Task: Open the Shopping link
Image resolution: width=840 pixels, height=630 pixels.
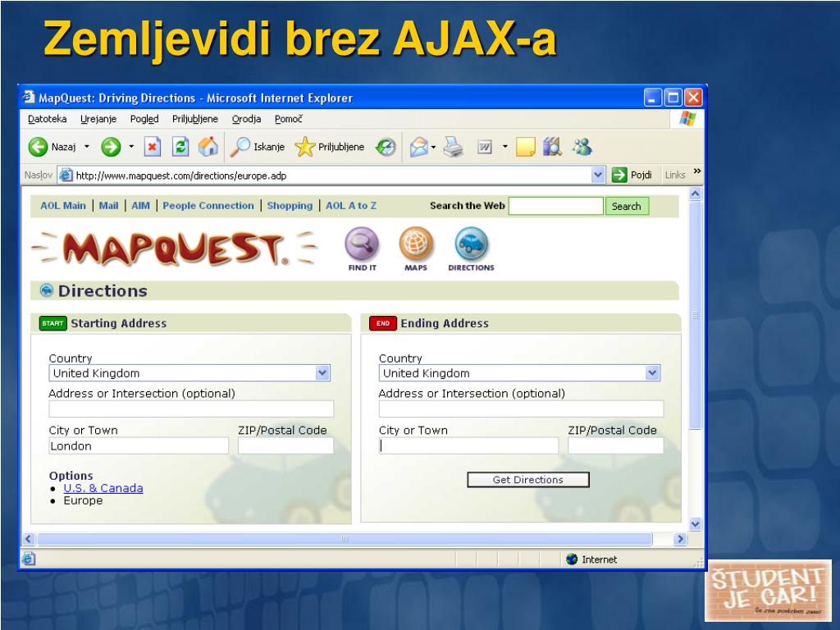Action: (290, 206)
